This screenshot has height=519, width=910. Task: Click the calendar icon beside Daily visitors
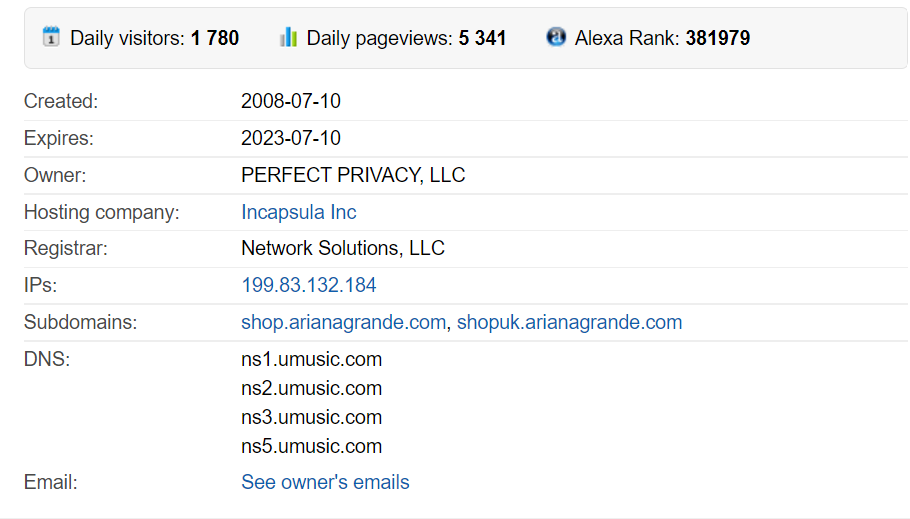tap(51, 37)
